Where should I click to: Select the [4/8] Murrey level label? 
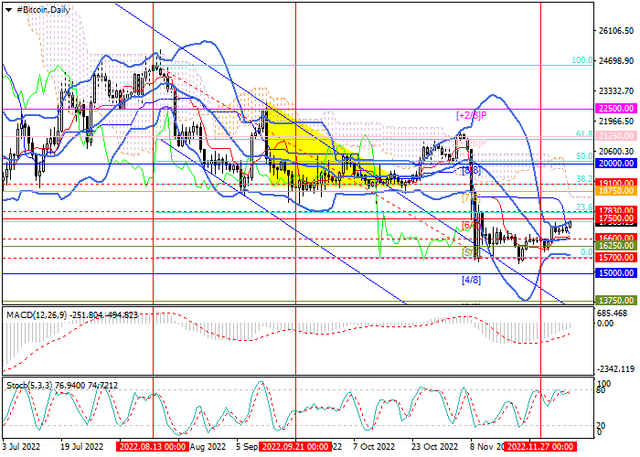[471, 280]
